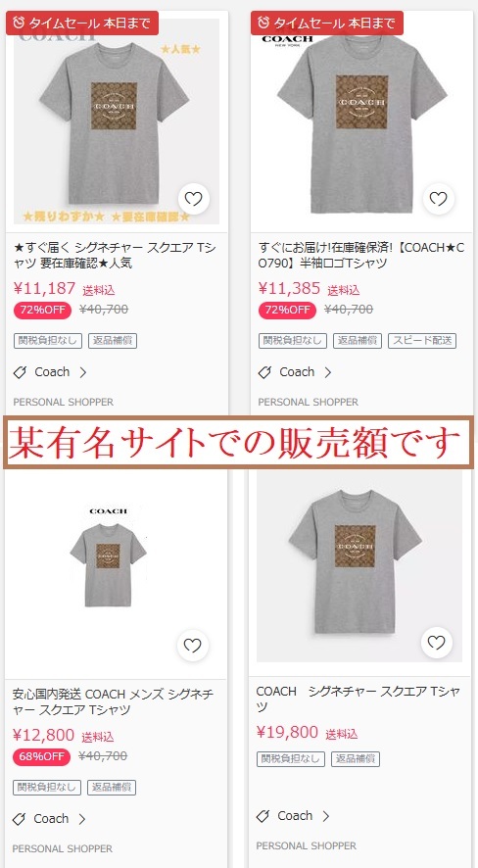
Task: Toggle heart on the ¥12,800 shirt
Action: [x=193, y=646]
